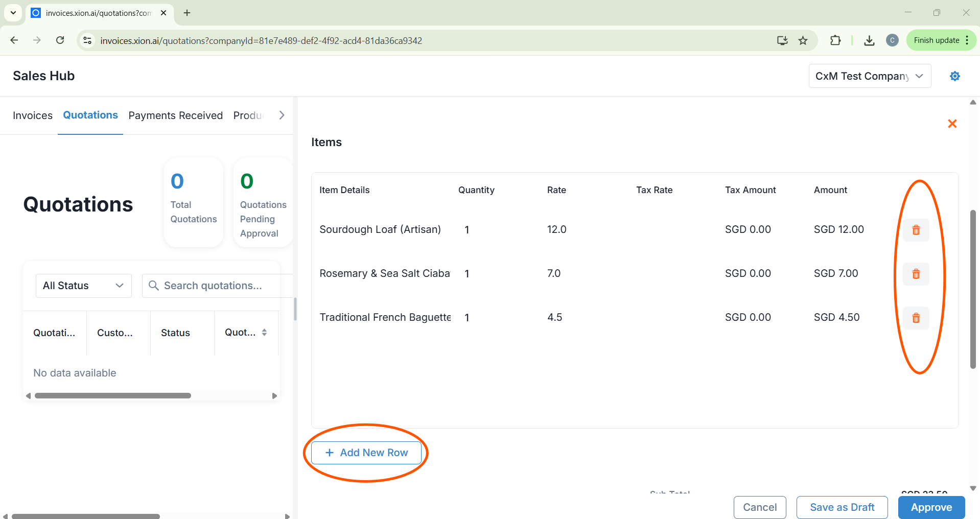Open the browser extensions icon
The height and width of the screenshot is (519, 980).
[x=835, y=40]
